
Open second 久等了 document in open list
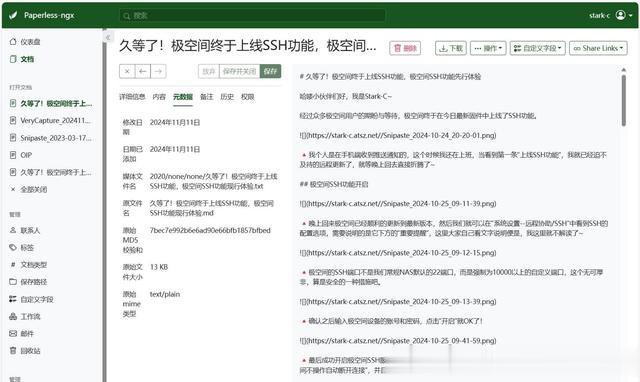tap(51, 172)
